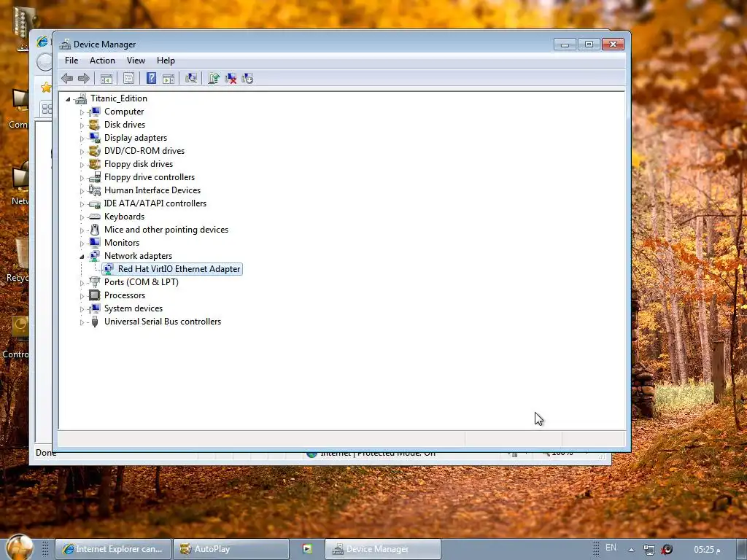Click the EN language indicator in tray

point(611,548)
